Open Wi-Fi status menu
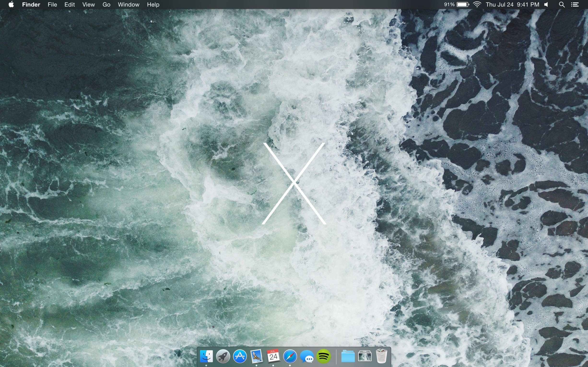Viewport: 588px width, 367px height. (477, 4)
